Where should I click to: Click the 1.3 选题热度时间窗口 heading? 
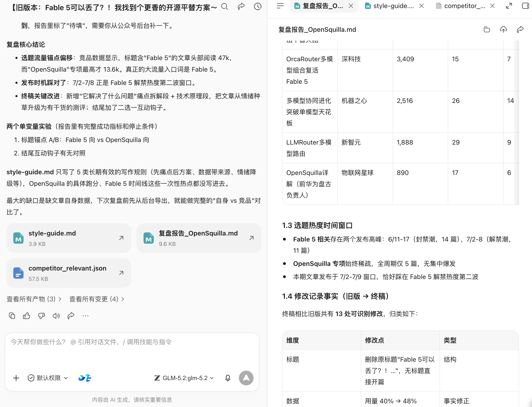point(317,226)
